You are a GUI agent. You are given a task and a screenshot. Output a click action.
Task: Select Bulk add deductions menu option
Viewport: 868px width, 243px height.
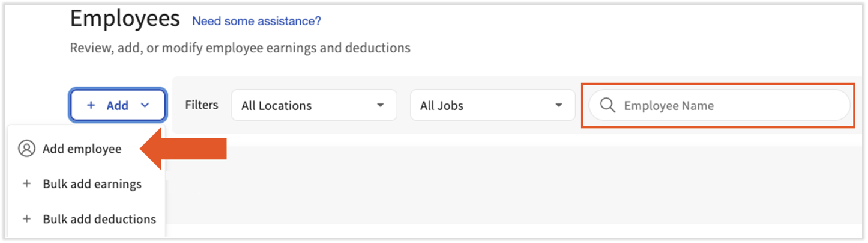tap(99, 219)
